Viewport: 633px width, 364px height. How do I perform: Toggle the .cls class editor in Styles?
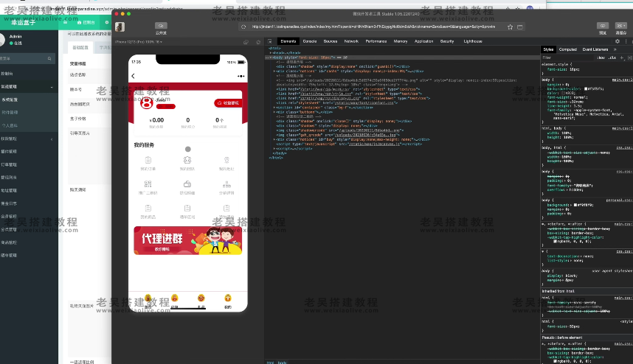612,57
